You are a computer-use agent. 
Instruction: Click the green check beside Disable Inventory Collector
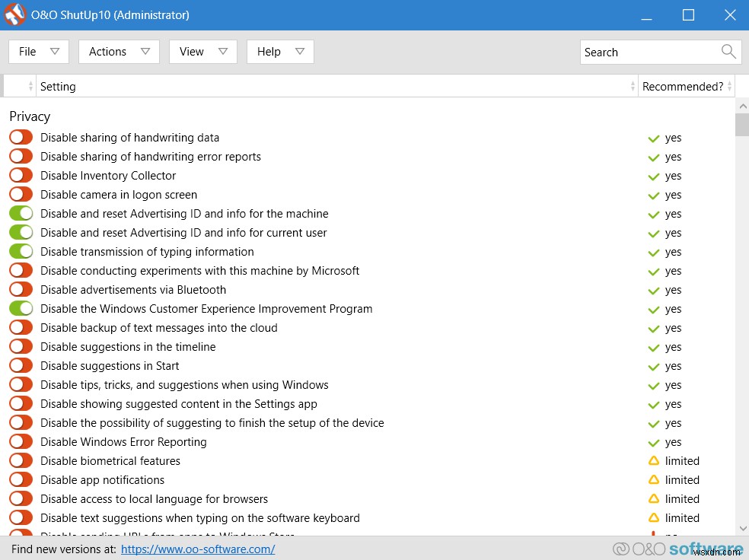click(653, 176)
